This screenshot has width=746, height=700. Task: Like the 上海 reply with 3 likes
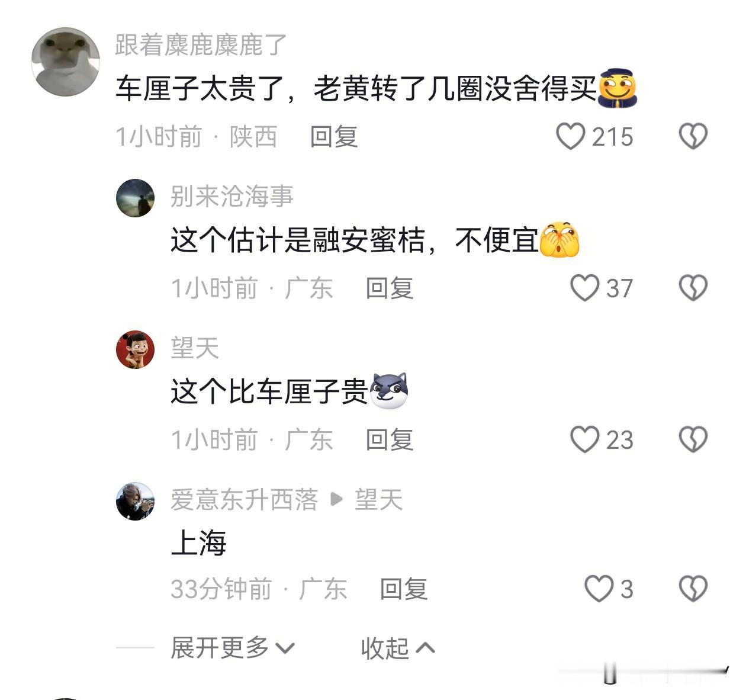tap(599, 589)
